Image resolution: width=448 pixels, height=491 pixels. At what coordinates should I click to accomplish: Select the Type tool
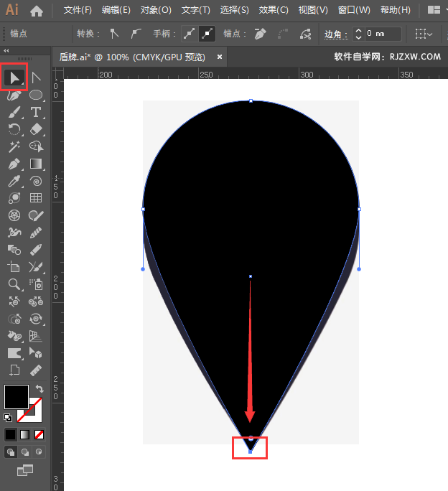point(35,112)
